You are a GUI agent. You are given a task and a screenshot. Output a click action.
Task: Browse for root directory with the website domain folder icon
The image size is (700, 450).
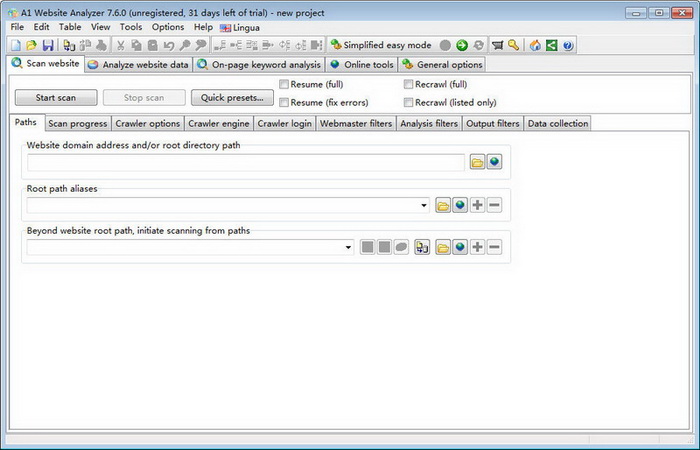(477, 162)
